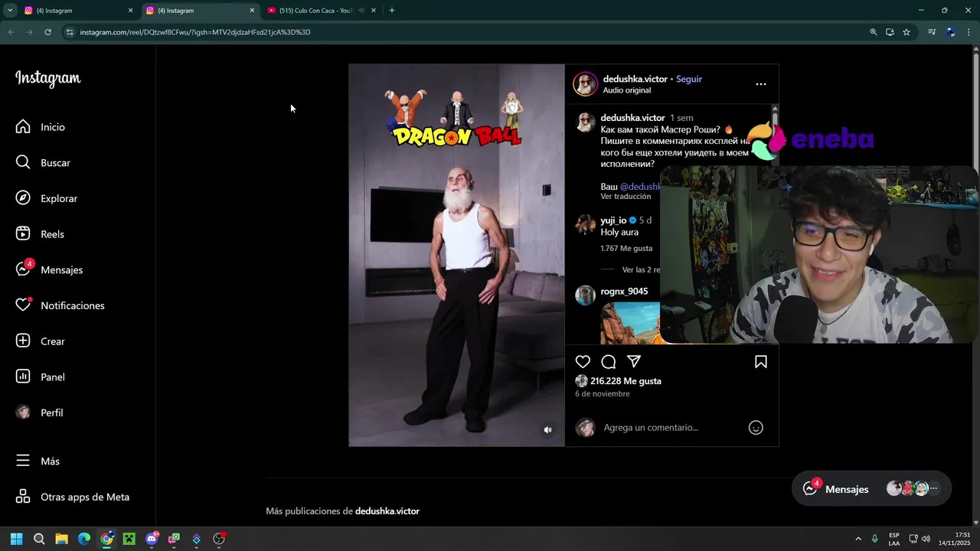
Task: Show Notificaciones panel
Action: coord(60,305)
